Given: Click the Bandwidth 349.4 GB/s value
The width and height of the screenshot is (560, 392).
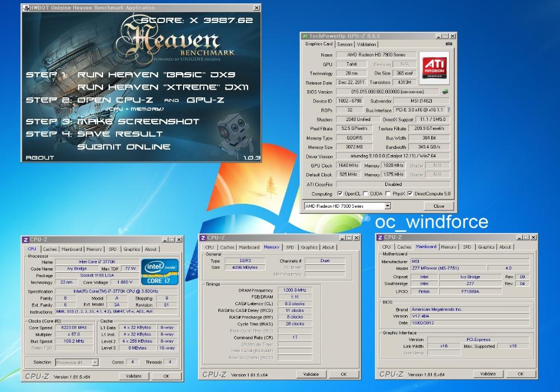Looking at the screenshot, I should click(429, 147).
